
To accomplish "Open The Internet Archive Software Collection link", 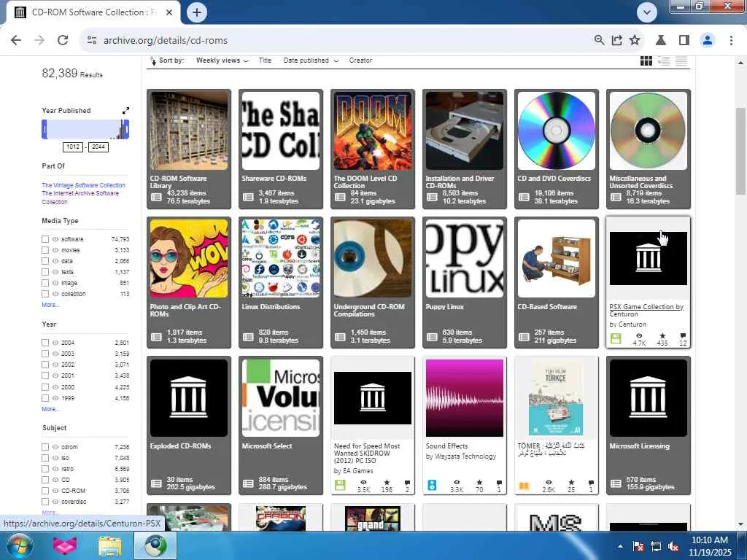I will (80, 198).
